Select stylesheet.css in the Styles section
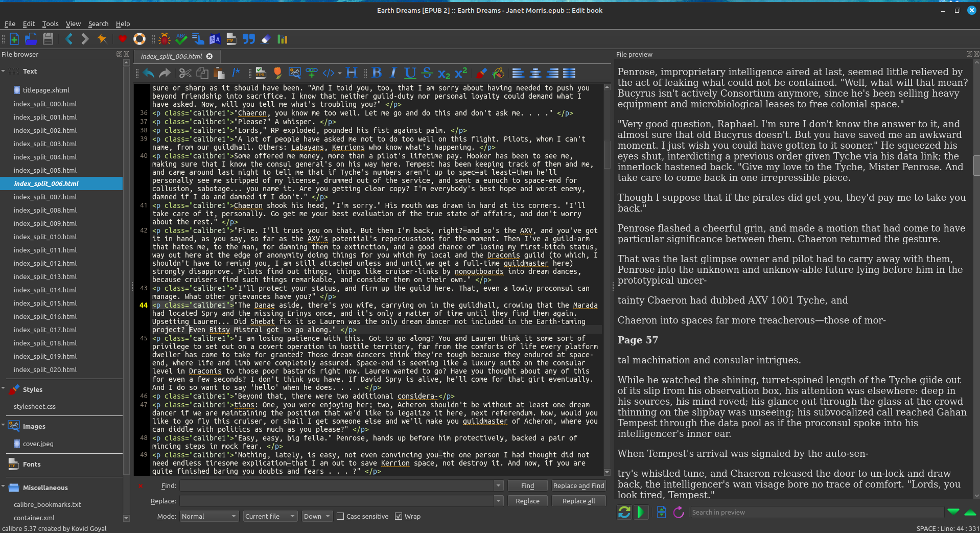 pos(35,406)
